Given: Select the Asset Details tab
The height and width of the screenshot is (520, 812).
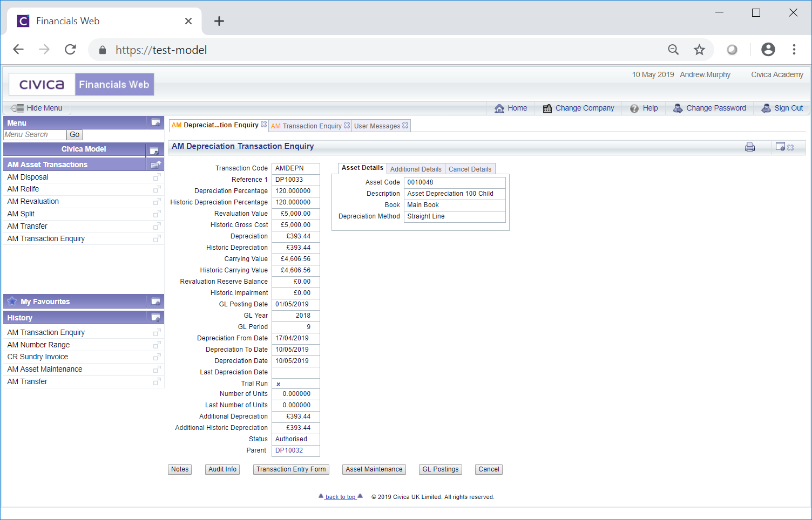Looking at the screenshot, I should pyautogui.click(x=362, y=168).
